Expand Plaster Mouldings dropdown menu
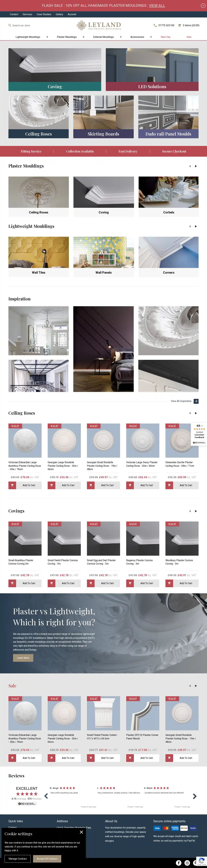 (x=83, y=37)
